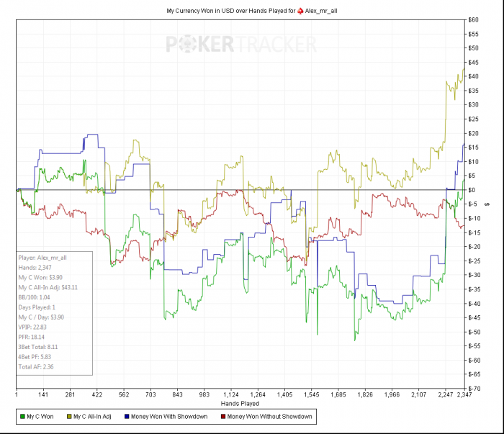The image size is (504, 434).
Task: Click the 2,247 tick on hands axis
Action: coord(446,394)
